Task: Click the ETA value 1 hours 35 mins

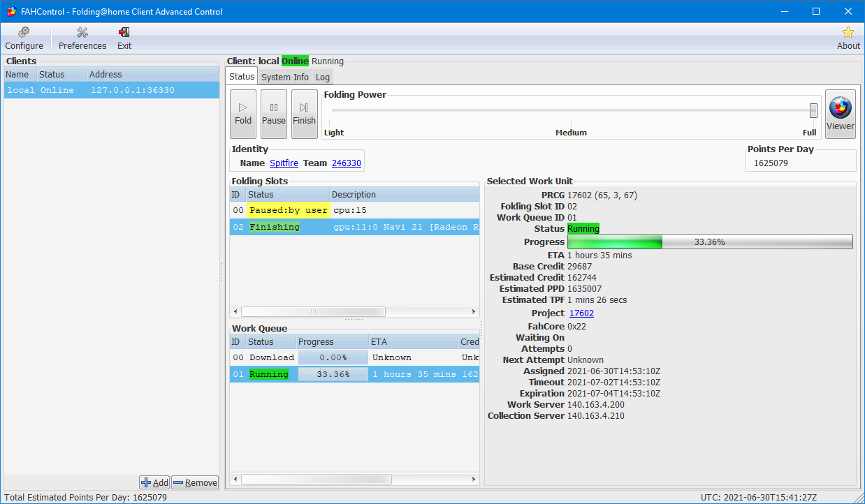Action: [x=599, y=255]
